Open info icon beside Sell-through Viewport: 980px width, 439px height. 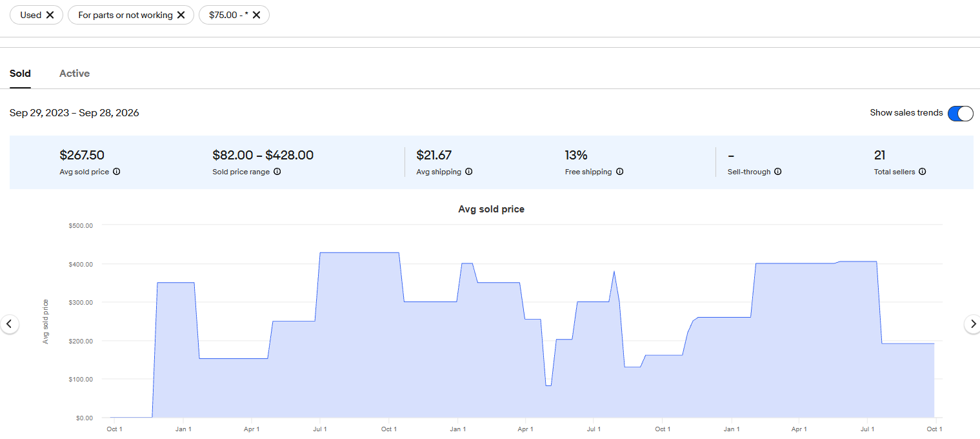[x=778, y=172]
